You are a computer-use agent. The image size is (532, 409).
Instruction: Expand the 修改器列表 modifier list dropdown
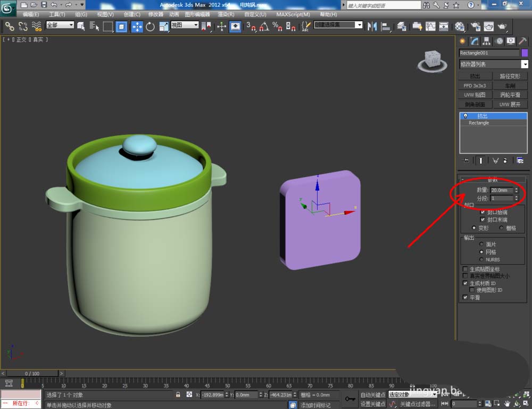click(x=524, y=64)
